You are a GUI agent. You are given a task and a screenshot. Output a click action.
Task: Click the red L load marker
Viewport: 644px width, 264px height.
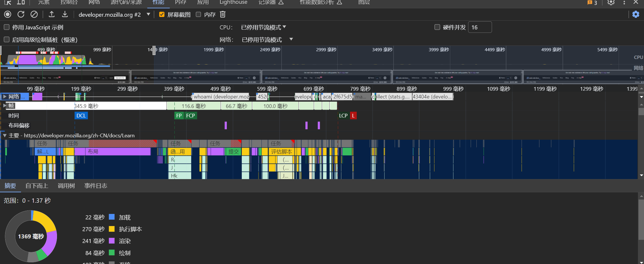(x=353, y=115)
